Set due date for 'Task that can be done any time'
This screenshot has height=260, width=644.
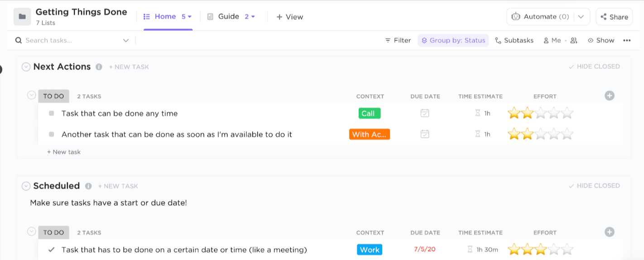425,113
